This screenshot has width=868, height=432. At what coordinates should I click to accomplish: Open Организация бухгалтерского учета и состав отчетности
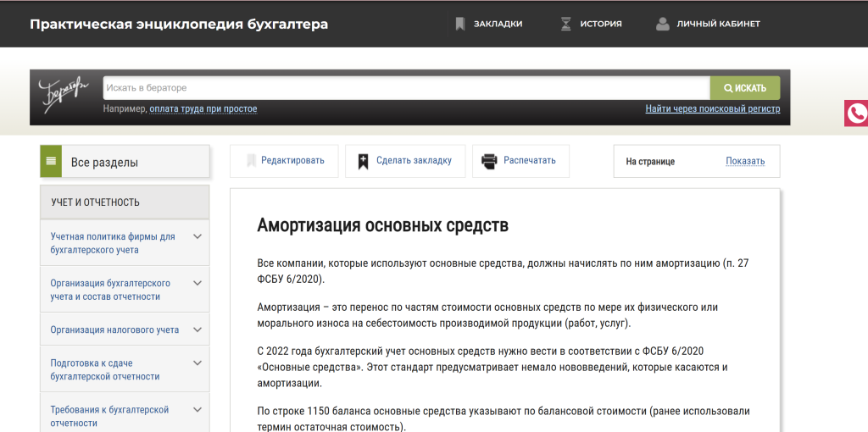tap(110, 290)
